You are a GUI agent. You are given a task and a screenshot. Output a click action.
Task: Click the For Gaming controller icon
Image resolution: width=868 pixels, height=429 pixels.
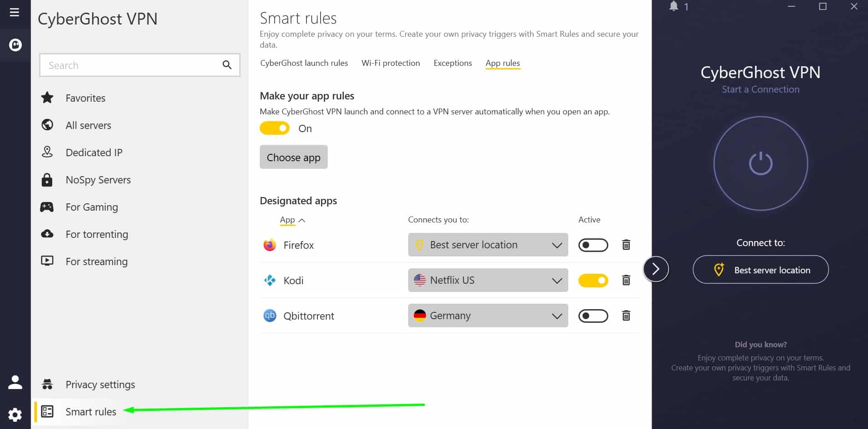click(47, 207)
